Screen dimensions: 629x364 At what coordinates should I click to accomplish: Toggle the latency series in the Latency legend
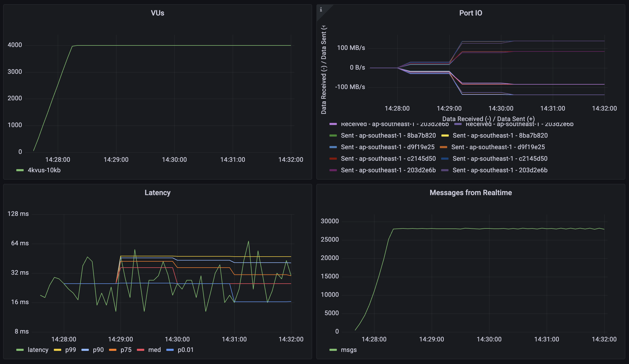click(38, 350)
